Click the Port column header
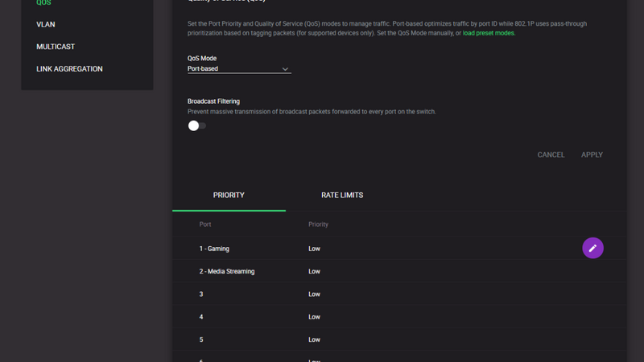The height and width of the screenshot is (362, 644). pos(205,224)
